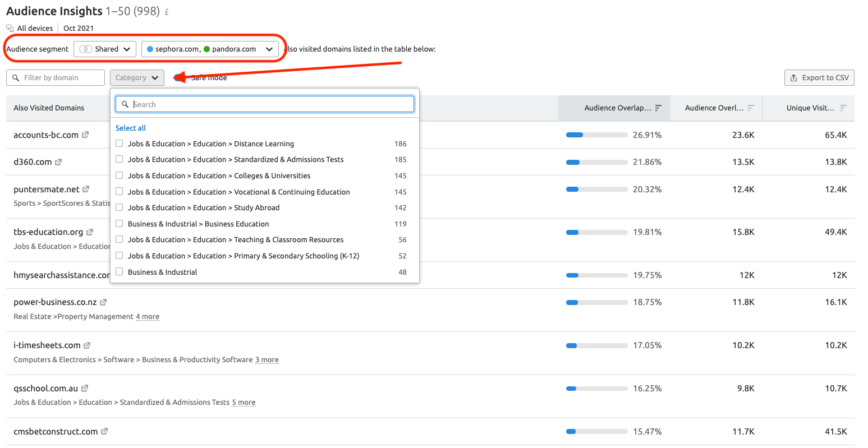This screenshot has width=868, height=448.
Task: Open external link icon for accounts-bc.com
Action: coord(85,135)
